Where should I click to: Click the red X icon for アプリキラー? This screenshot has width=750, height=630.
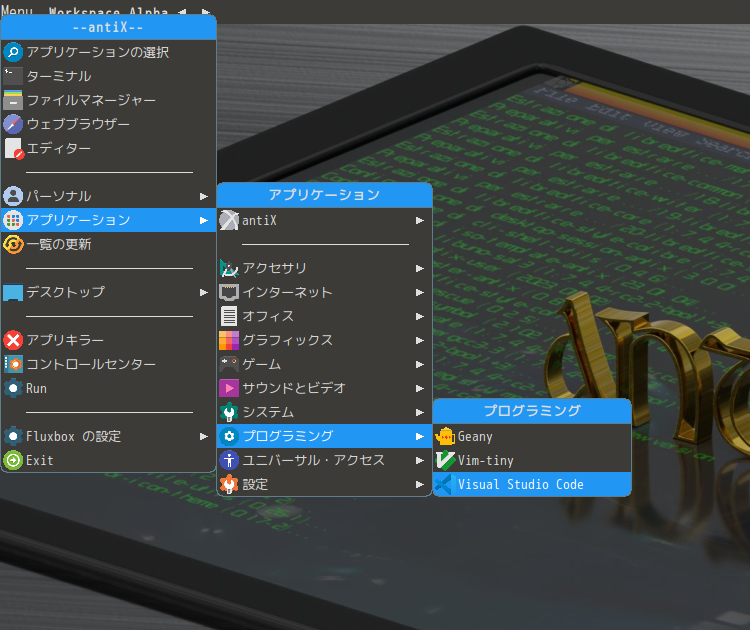click(13, 340)
